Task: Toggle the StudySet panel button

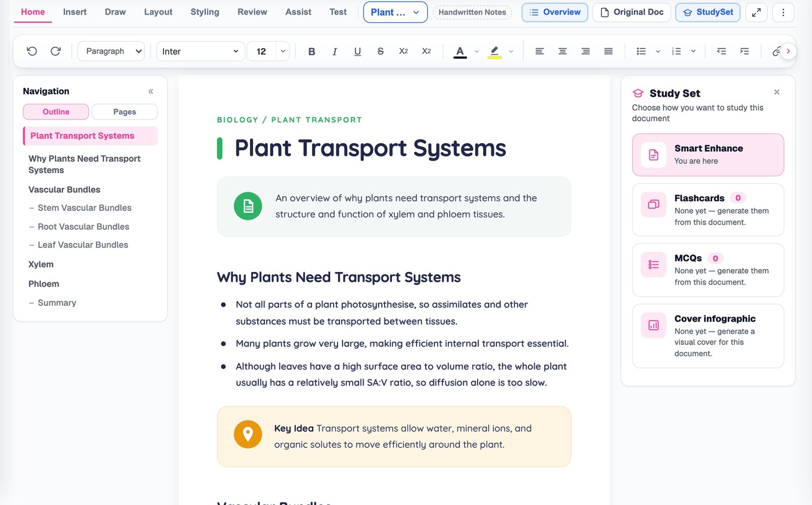Action: click(708, 12)
